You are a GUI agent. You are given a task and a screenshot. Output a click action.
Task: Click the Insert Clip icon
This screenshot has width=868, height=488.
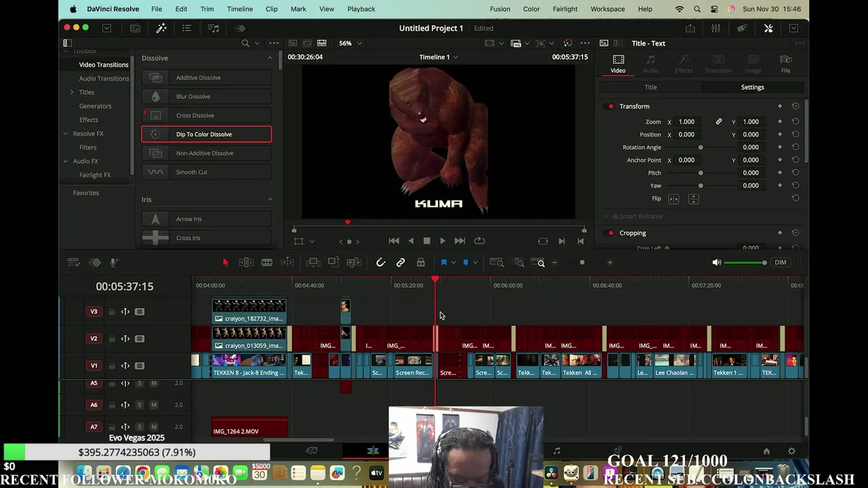click(313, 262)
